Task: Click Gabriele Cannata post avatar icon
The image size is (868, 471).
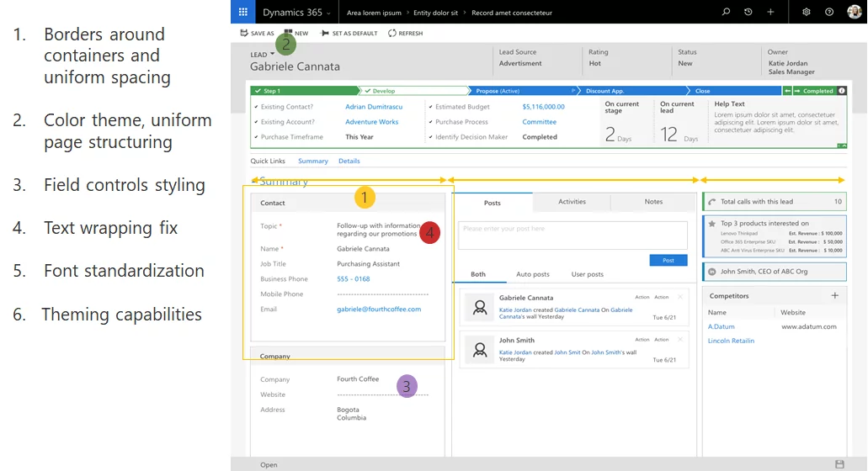Action: coord(479,307)
